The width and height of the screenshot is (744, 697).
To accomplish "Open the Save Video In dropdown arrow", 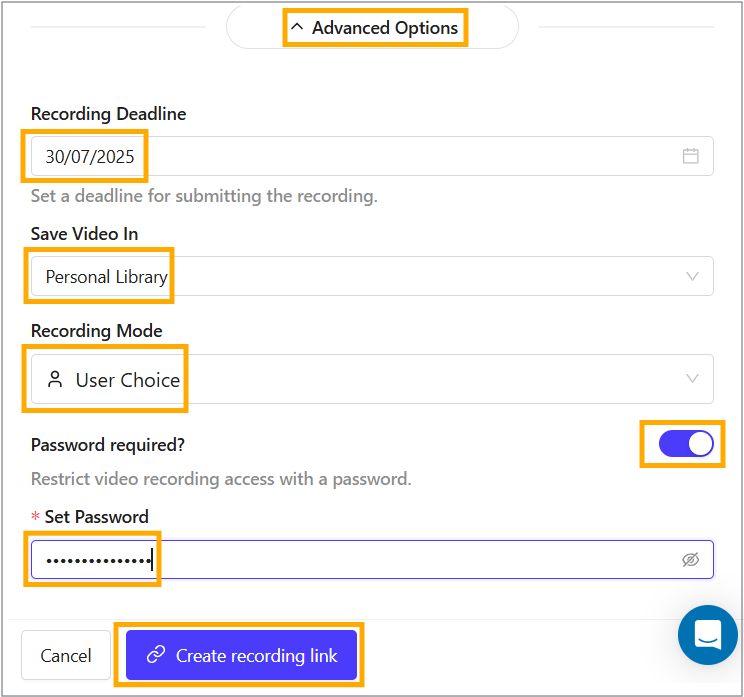I will (692, 276).
